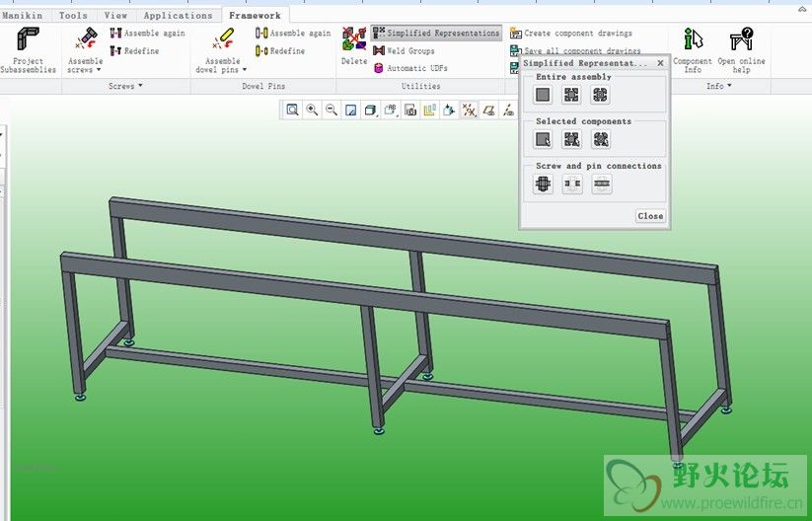Click the Repaint screen icon
The height and width of the screenshot is (521, 812).
tap(350, 110)
